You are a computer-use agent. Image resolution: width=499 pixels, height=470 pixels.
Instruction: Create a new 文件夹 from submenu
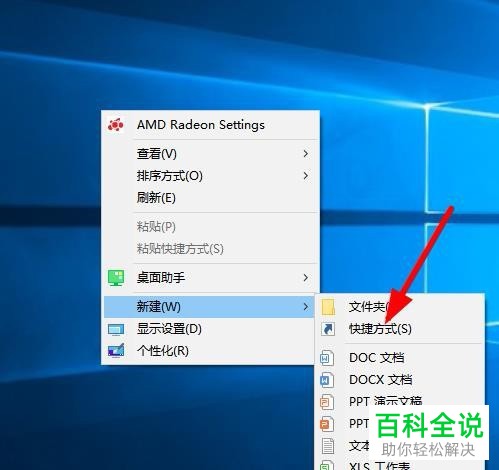pos(399,307)
